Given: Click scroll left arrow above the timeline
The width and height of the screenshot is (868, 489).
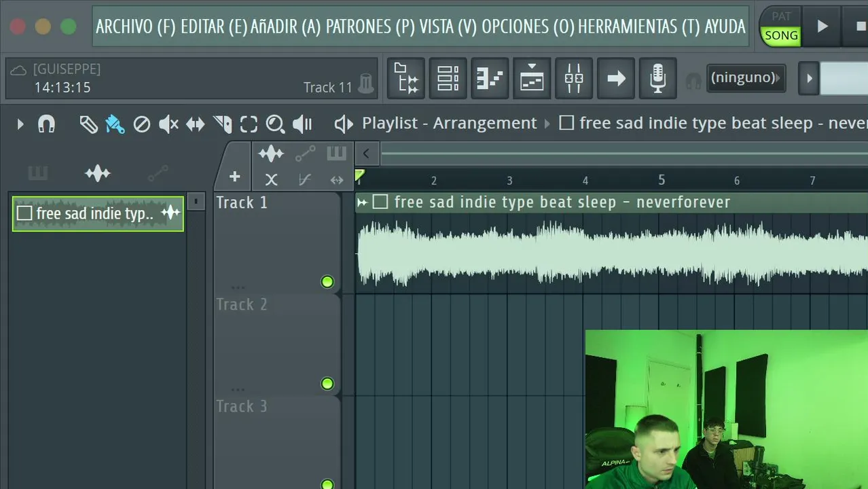Looking at the screenshot, I should click(366, 153).
